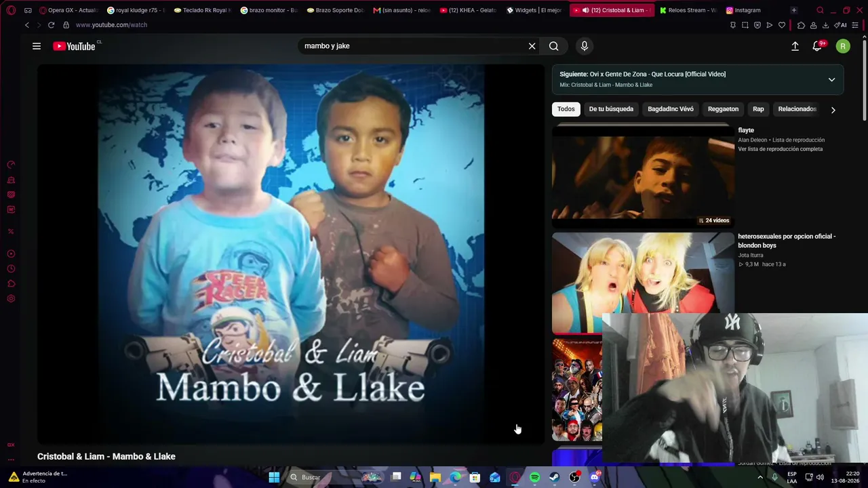Open the 'heterosexuales por opcion oficial' thumbnail
Image resolution: width=868 pixels, height=488 pixels.
click(x=643, y=283)
